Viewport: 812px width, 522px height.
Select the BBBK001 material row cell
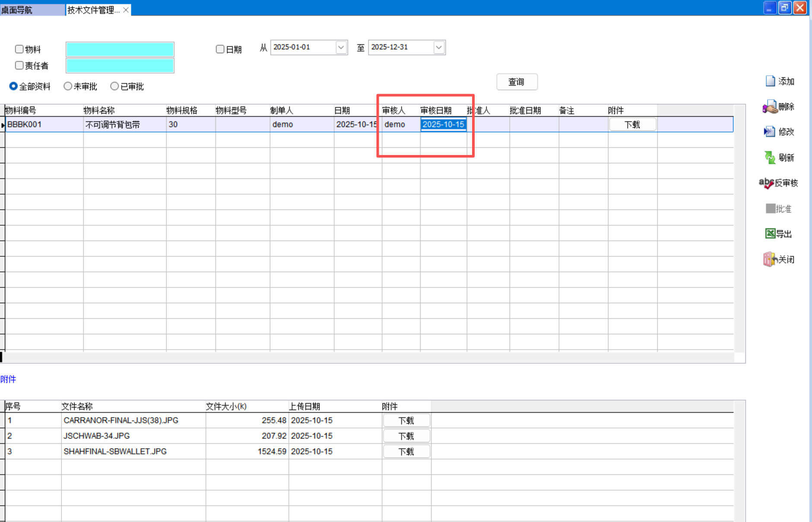pyautogui.click(x=43, y=125)
